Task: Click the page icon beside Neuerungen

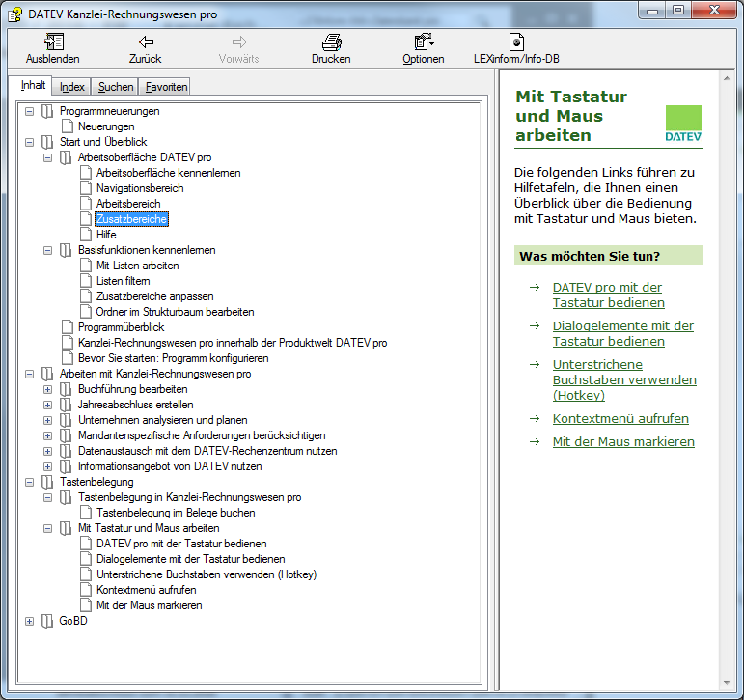Action: [68, 126]
